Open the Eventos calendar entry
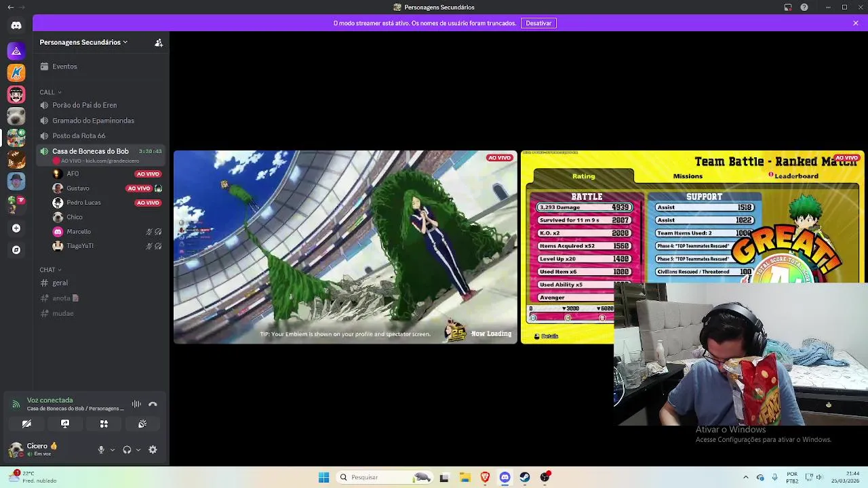The image size is (868, 488). (102, 66)
